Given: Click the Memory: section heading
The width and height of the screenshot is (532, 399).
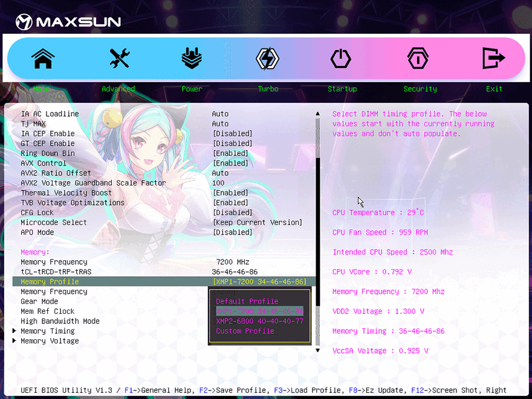Looking at the screenshot, I should coord(35,252).
